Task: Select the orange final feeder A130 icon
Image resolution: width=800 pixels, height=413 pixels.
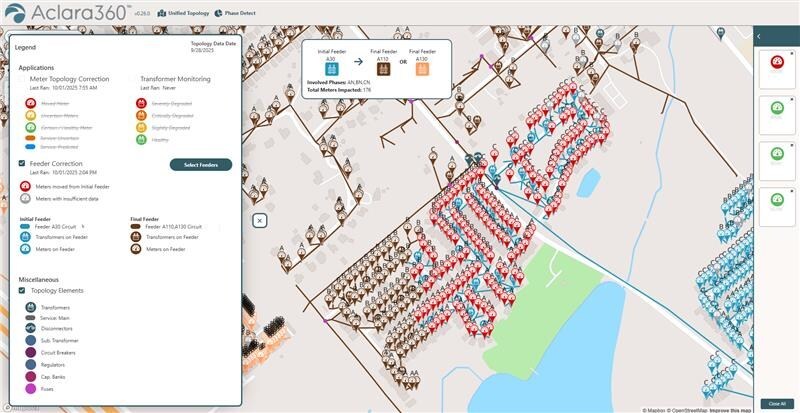Action: [x=422, y=72]
